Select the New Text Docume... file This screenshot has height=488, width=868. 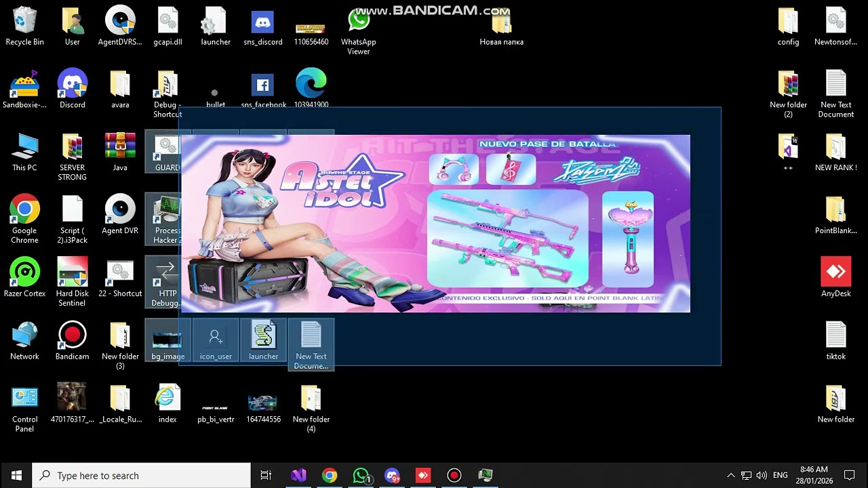[x=311, y=346]
